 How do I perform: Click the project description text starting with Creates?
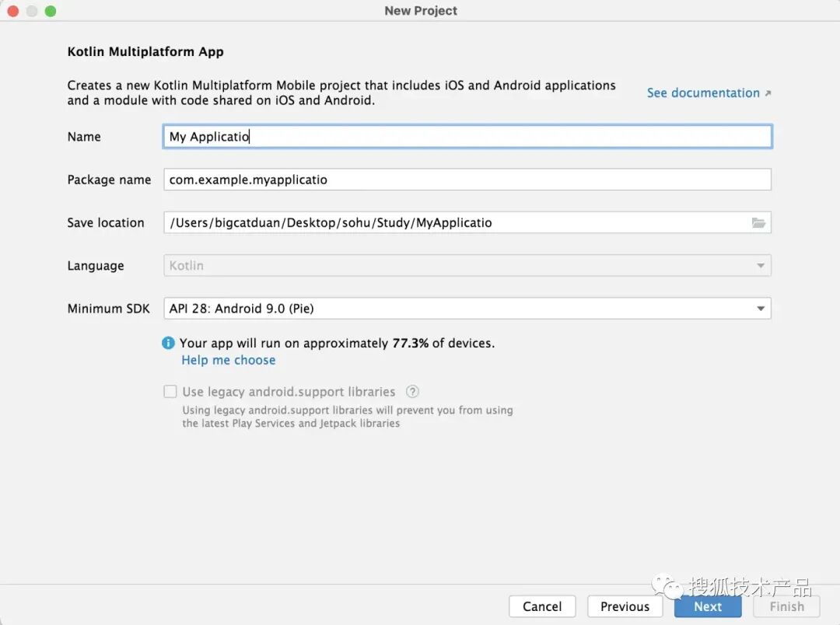tap(341, 93)
